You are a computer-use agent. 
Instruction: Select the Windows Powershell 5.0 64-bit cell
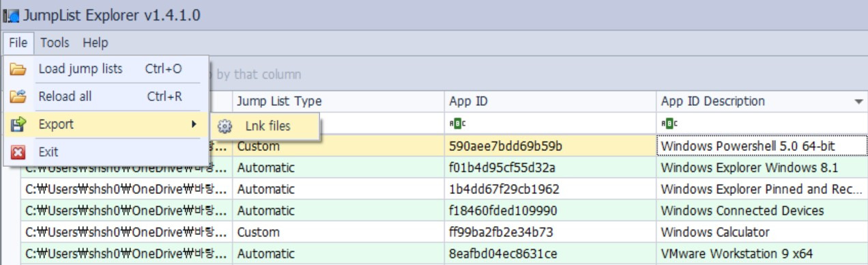pyautogui.click(x=762, y=146)
